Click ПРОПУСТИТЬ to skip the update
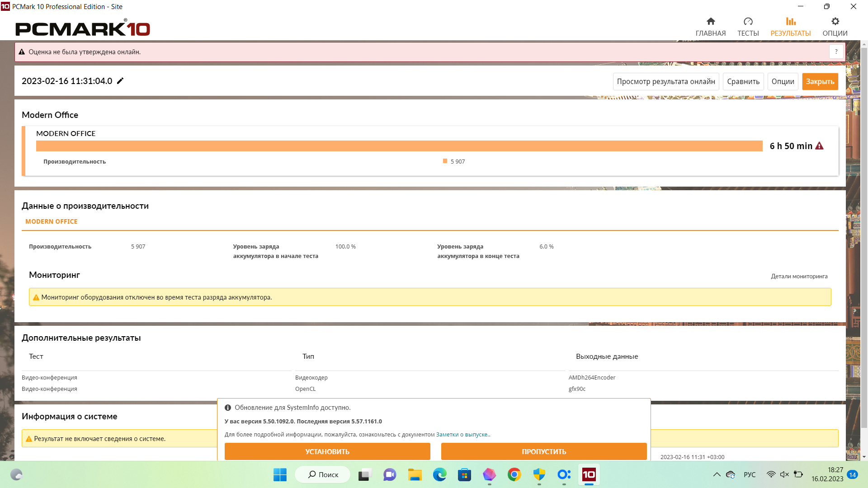 pyautogui.click(x=544, y=451)
